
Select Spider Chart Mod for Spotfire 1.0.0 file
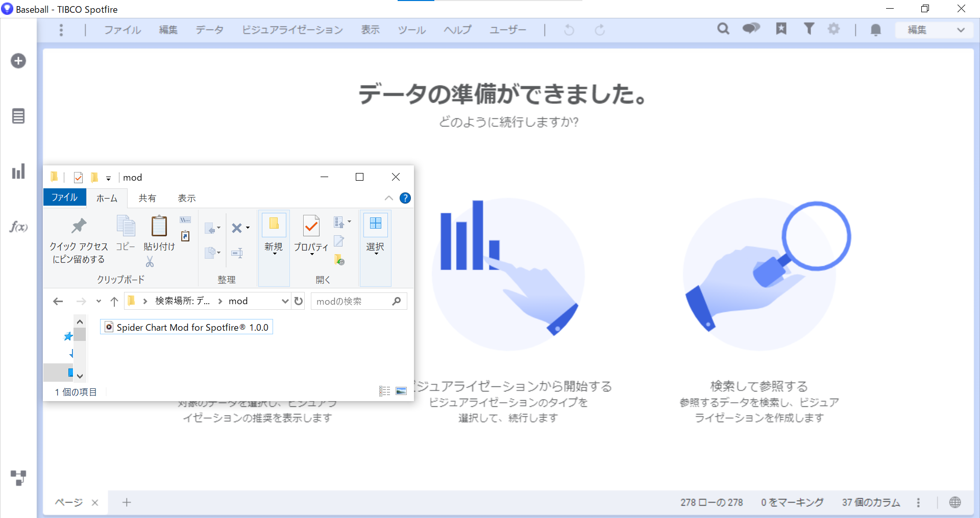[x=187, y=327]
